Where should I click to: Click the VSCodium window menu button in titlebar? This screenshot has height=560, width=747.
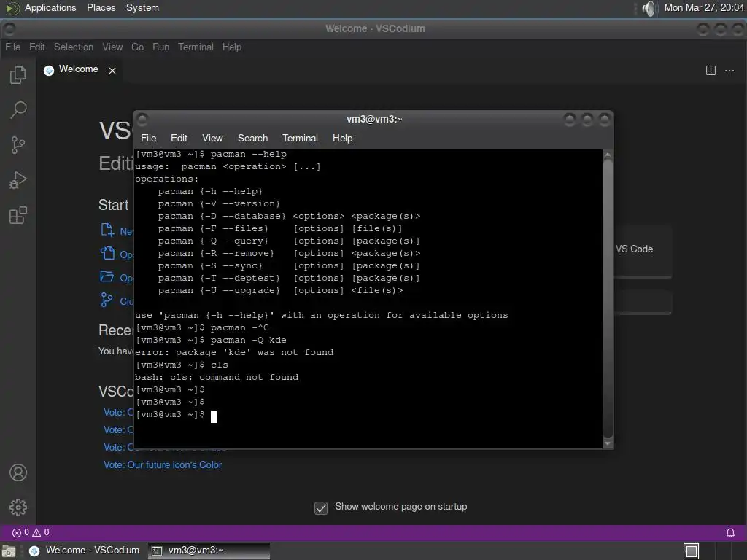tap(9, 29)
